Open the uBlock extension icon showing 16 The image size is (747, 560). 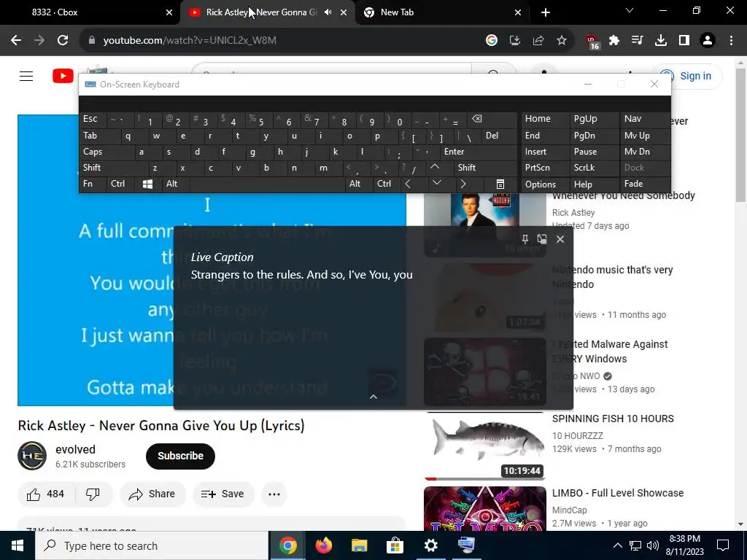pos(592,42)
